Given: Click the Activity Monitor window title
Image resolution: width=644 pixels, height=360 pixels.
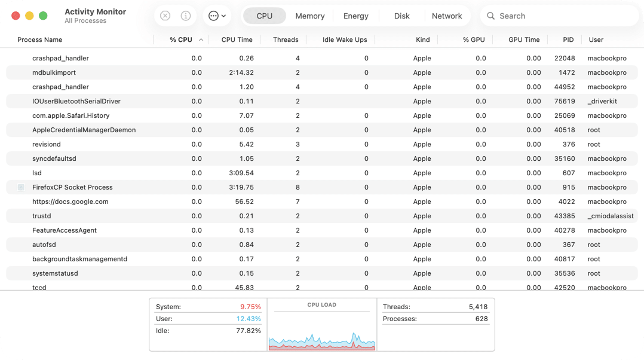Looking at the screenshot, I should tap(96, 12).
